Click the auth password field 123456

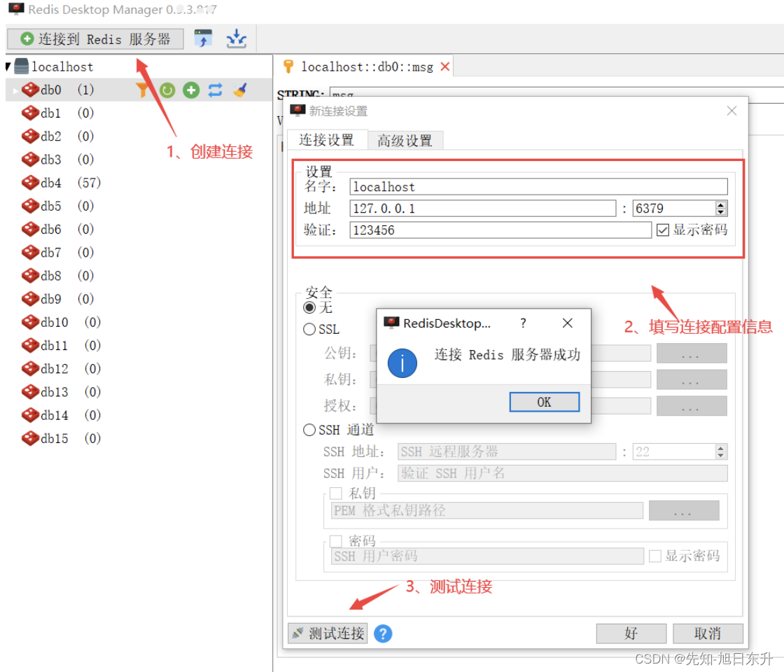tap(500, 230)
